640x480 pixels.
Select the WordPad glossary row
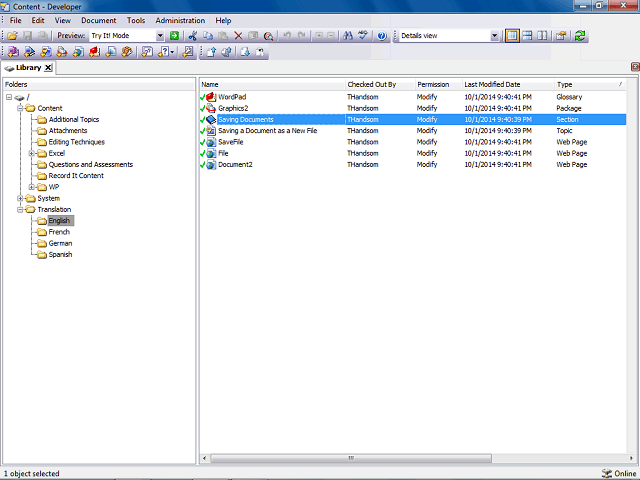413,97
